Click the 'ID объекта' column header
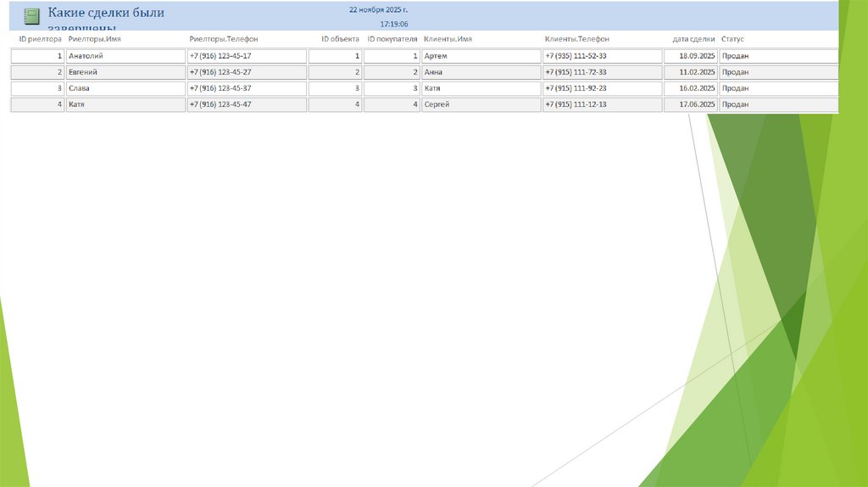The image size is (868, 487). tap(340, 39)
